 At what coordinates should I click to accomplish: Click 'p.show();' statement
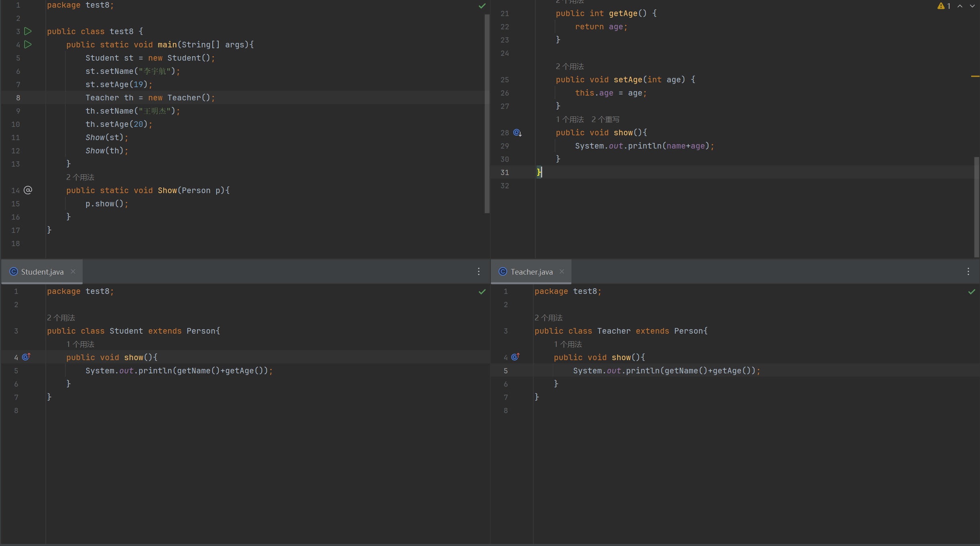tap(107, 204)
